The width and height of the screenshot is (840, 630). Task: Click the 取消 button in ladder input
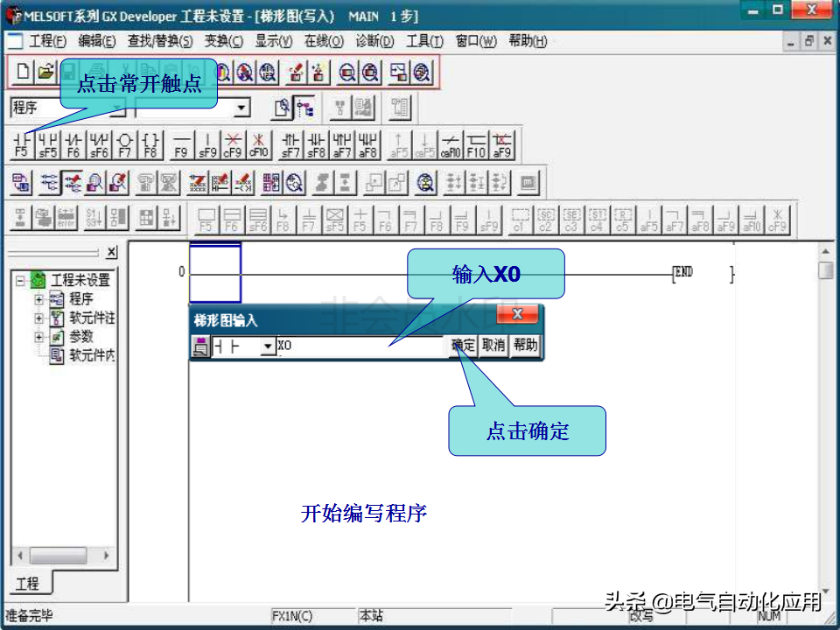coord(493,346)
